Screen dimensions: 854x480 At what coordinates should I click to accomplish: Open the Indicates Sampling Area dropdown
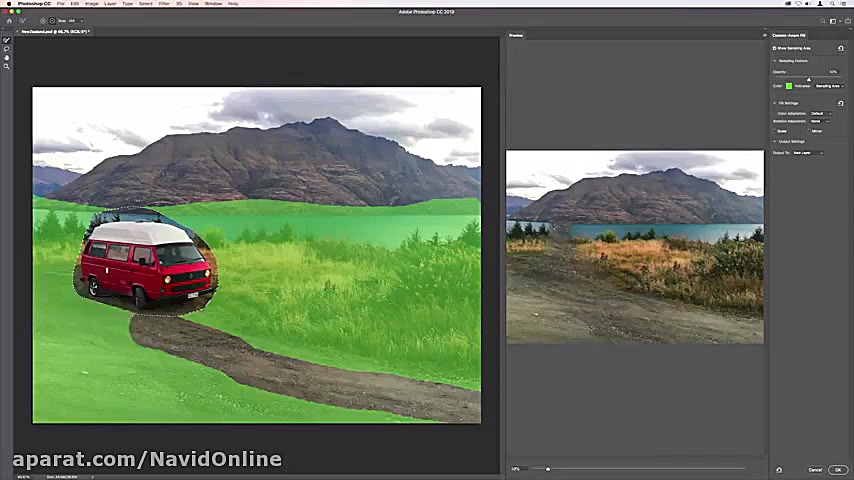829,86
